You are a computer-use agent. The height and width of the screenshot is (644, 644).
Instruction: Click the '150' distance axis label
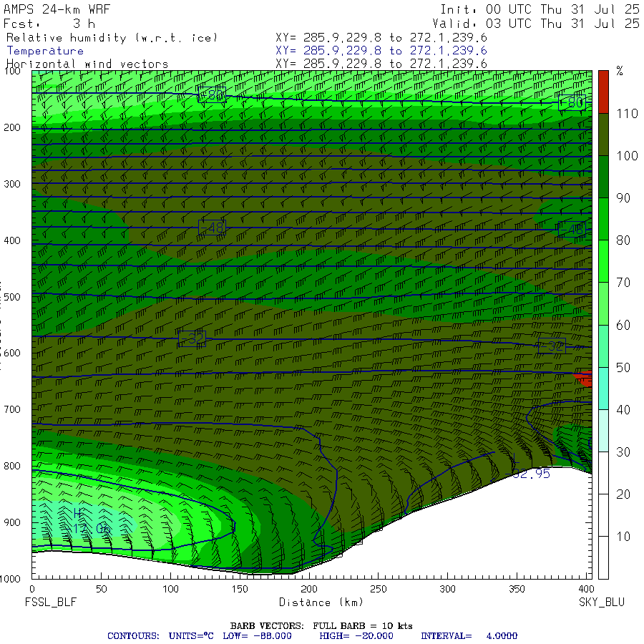(x=240, y=589)
